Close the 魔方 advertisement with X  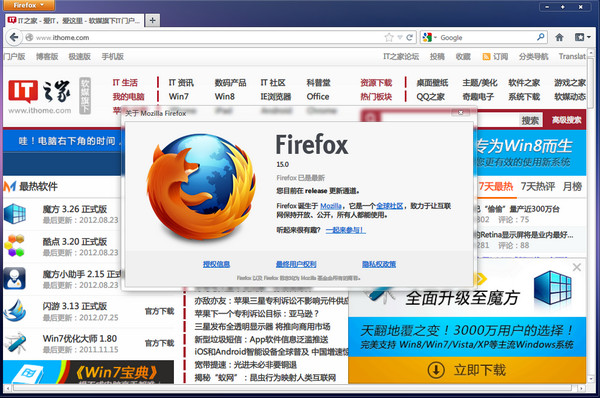coord(577,267)
